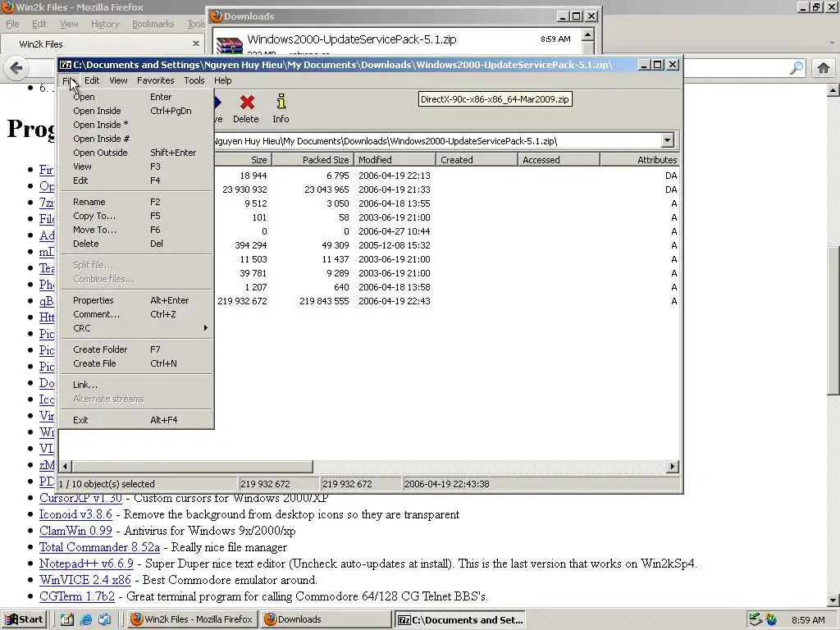Select Copy To... menu entry
The image size is (840, 630).
pos(136,216)
